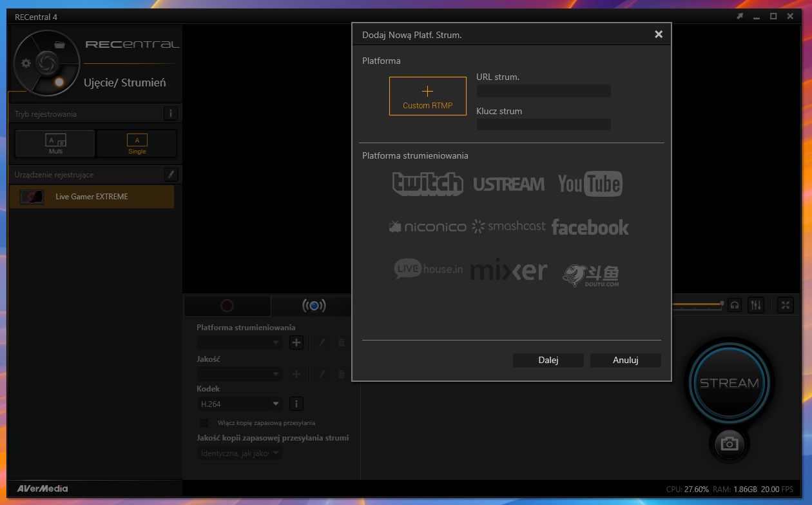Choose the smashcast platform logo

(508, 226)
